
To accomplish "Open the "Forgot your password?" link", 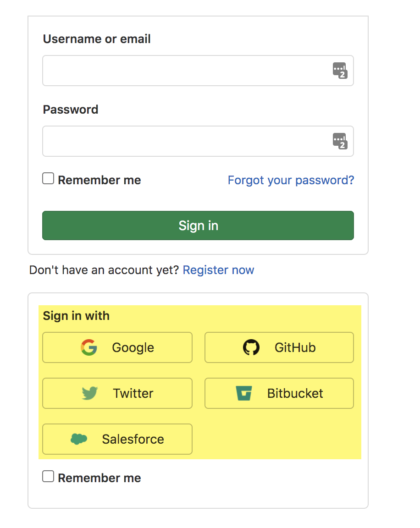I will [x=291, y=180].
